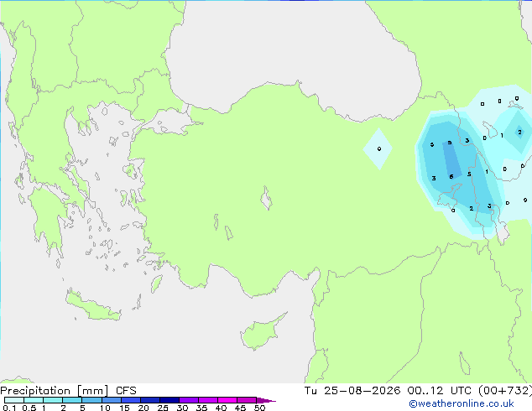The width and height of the screenshot is (532, 411).
Task: Click the 20–25 mm legend color swatch
Action: (x=149, y=400)
